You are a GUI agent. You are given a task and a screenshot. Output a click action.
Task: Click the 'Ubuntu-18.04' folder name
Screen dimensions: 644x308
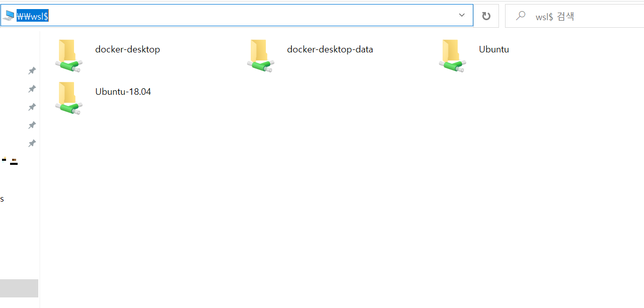pos(123,92)
